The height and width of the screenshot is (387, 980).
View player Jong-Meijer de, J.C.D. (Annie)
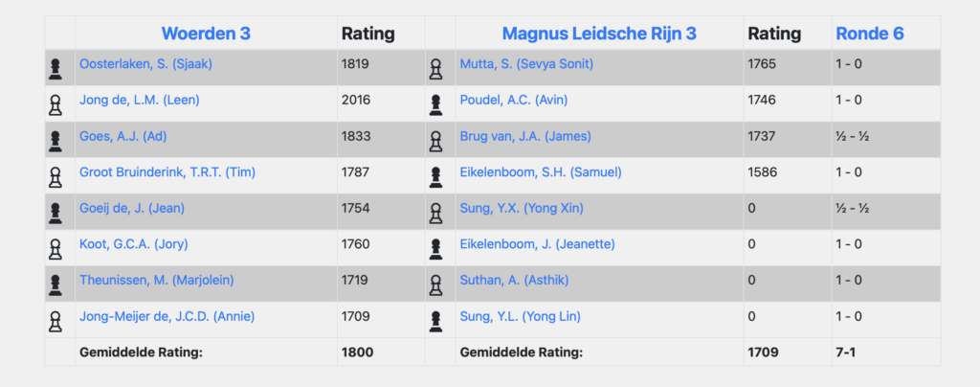(x=167, y=316)
